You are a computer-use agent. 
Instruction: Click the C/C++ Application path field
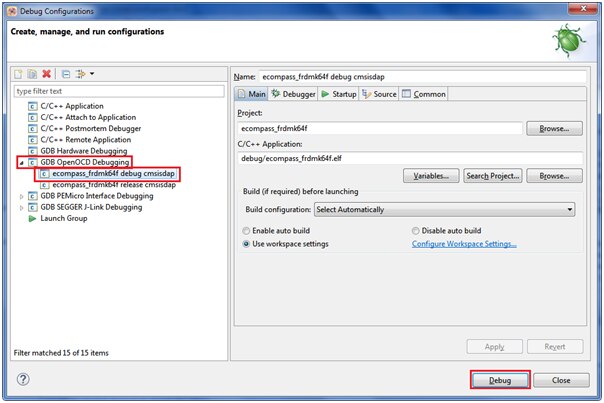click(x=410, y=158)
